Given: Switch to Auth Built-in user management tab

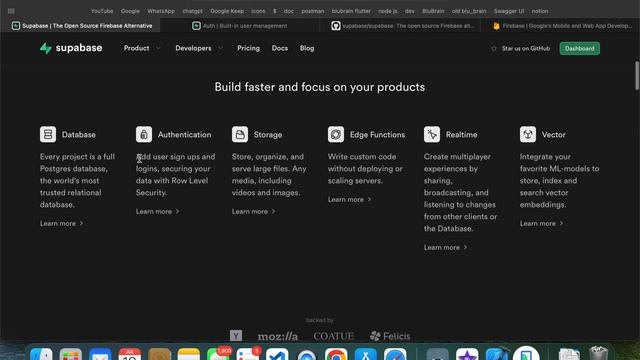Looking at the screenshot, I should pos(240,26).
